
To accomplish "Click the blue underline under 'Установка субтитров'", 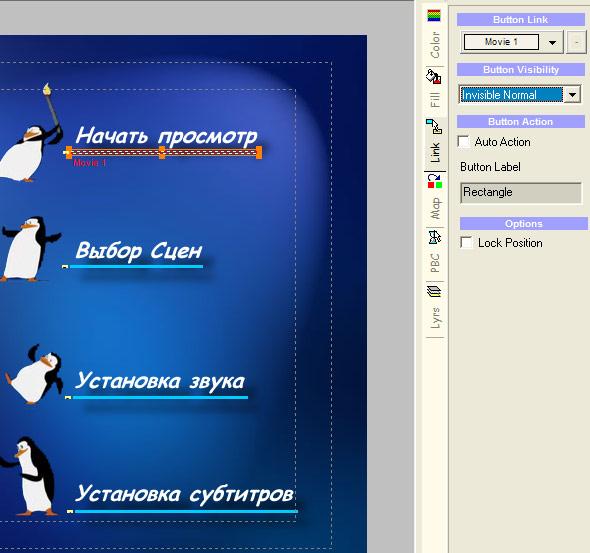I will pyautogui.click(x=186, y=511).
